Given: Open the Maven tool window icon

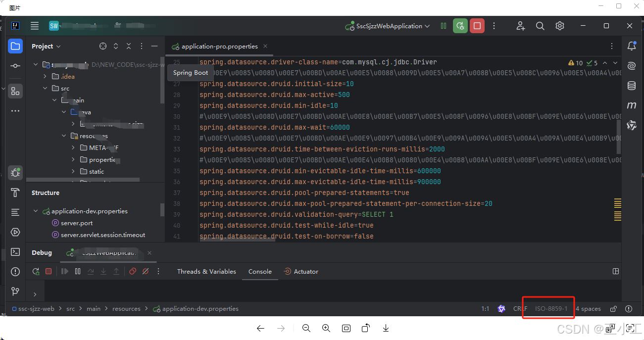Looking at the screenshot, I should tap(631, 105).
